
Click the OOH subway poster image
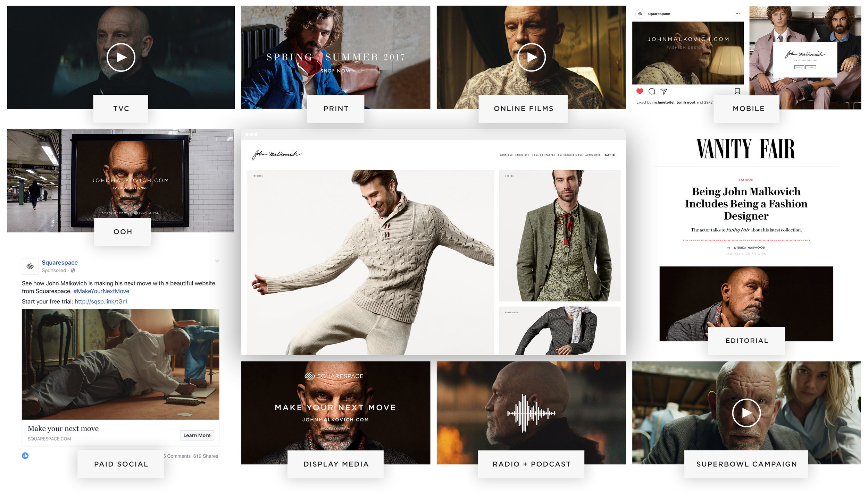[x=130, y=180]
